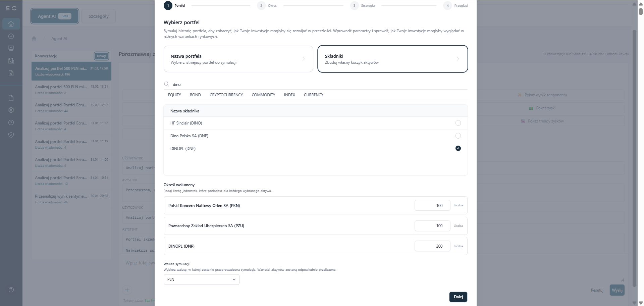644x306 pixels.
Task: Click the chart icon beside Pokaż trendy zysków
Action: point(523,121)
